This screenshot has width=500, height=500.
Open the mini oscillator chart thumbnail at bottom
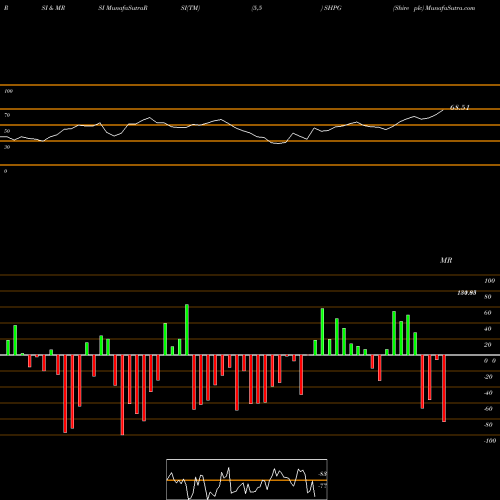(247, 479)
